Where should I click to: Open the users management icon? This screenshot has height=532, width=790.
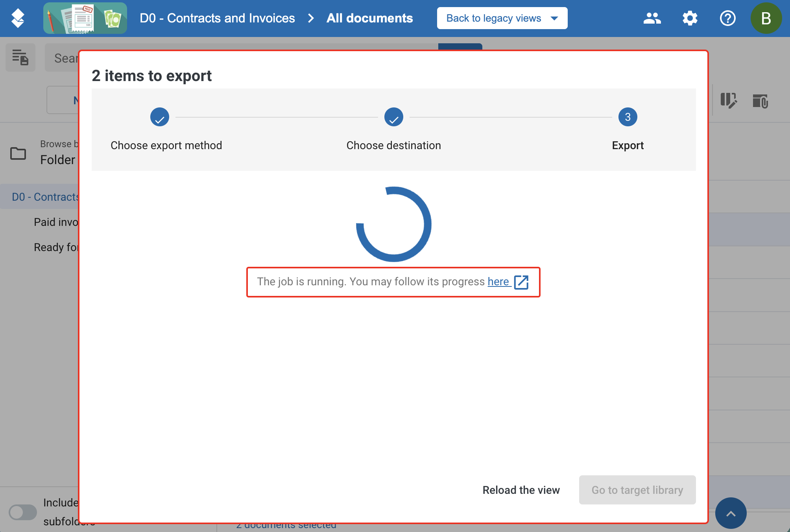(652, 18)
